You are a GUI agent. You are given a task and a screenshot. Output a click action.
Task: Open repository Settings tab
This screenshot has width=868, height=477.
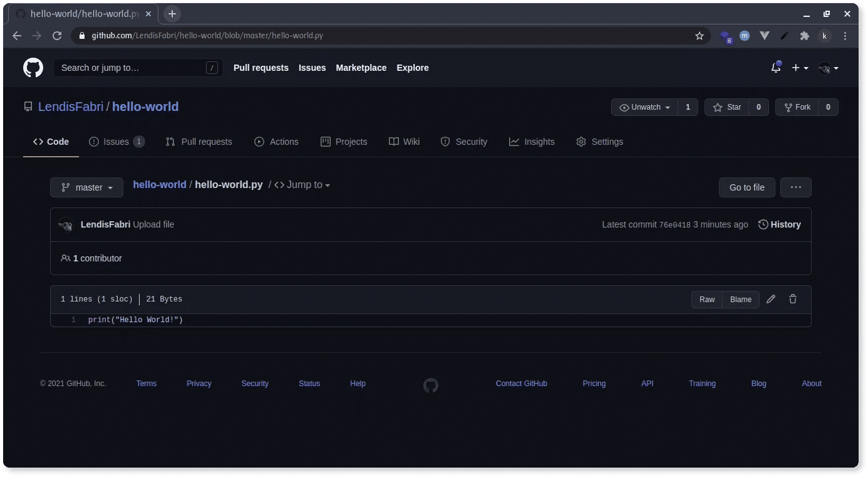pos(599,142)
